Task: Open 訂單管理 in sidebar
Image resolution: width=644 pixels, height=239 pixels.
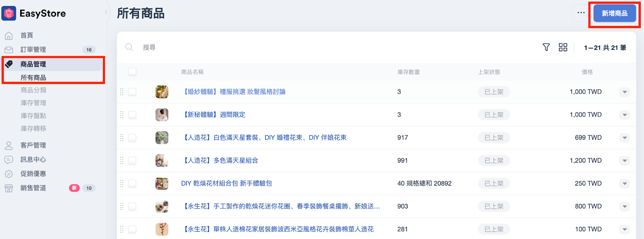Action: [33, 49]
